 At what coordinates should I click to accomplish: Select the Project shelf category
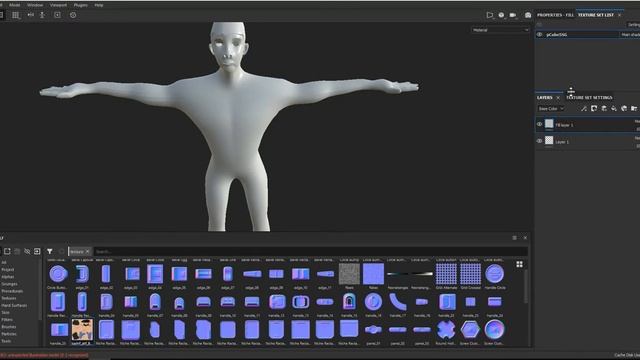(8, 270)
